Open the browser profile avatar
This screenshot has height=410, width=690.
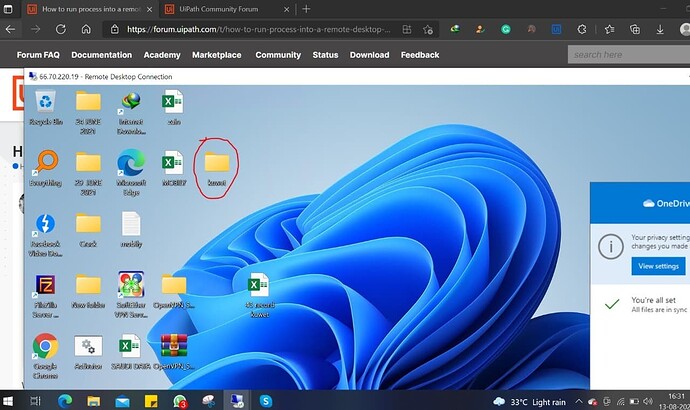[x=685, y=29]
